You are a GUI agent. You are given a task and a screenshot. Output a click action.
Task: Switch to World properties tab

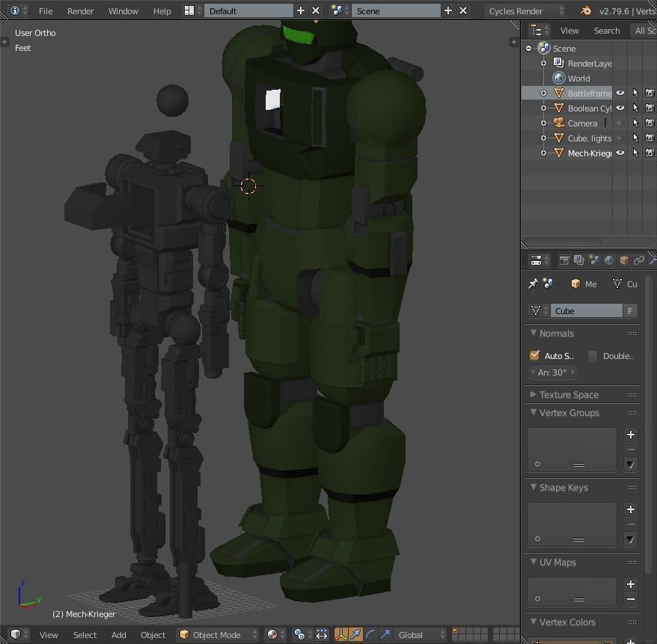(x=609, y=260)
